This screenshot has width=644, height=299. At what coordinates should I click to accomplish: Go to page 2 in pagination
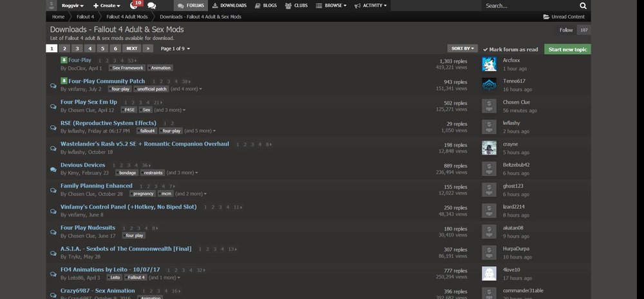64,48
